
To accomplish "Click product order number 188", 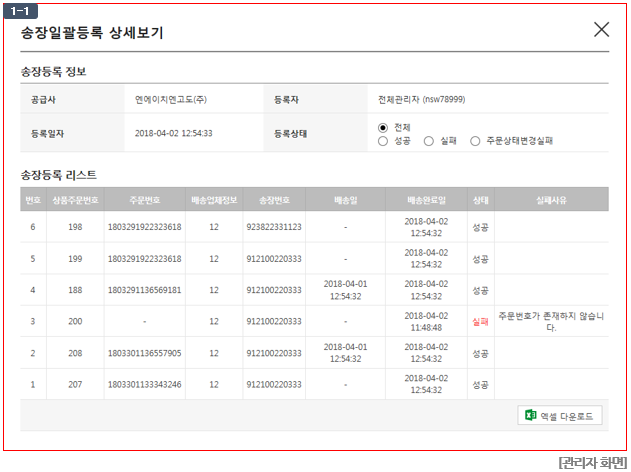I will pyautogui.click(x=75, y=290).
